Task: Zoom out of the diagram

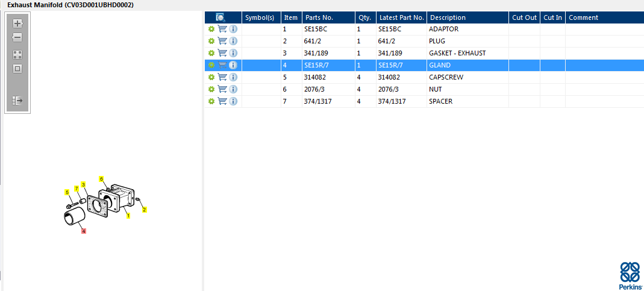Action: pyautogui.click(x=17, y=38)
